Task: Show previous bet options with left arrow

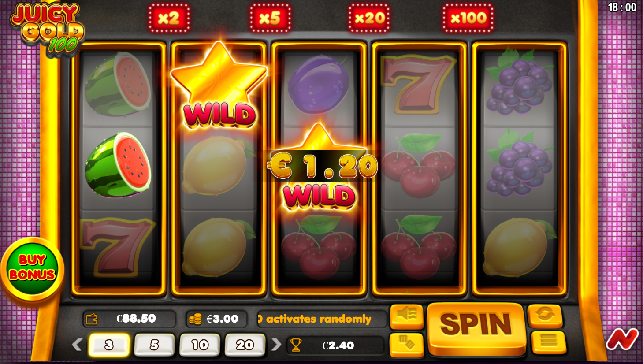Action: click(77, 344)
